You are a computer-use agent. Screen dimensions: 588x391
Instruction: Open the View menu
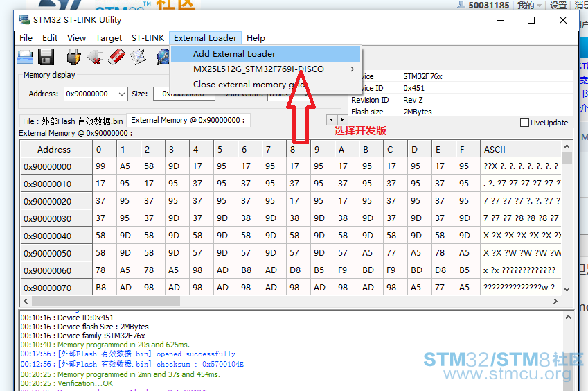pyautogui.click(x=76, y=38)
